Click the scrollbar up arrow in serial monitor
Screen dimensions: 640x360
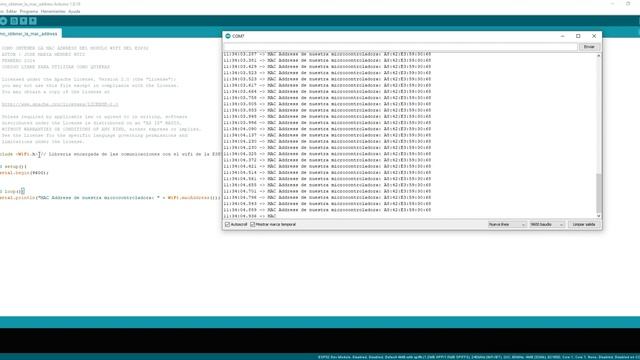(599, 55)
